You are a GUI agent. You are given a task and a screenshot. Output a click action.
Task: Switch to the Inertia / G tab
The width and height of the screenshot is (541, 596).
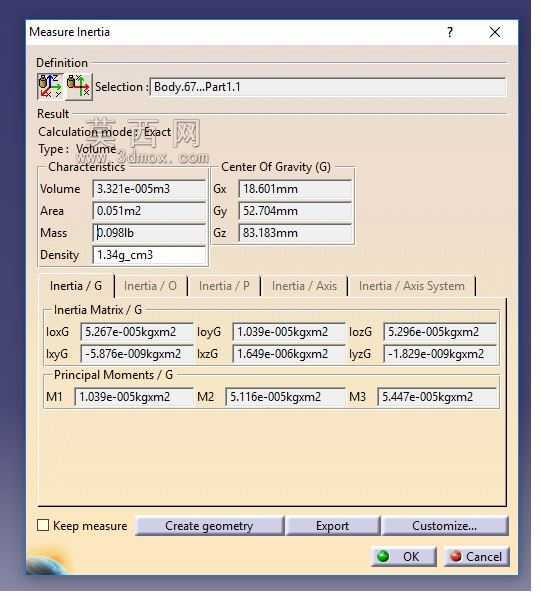(76, 286)
